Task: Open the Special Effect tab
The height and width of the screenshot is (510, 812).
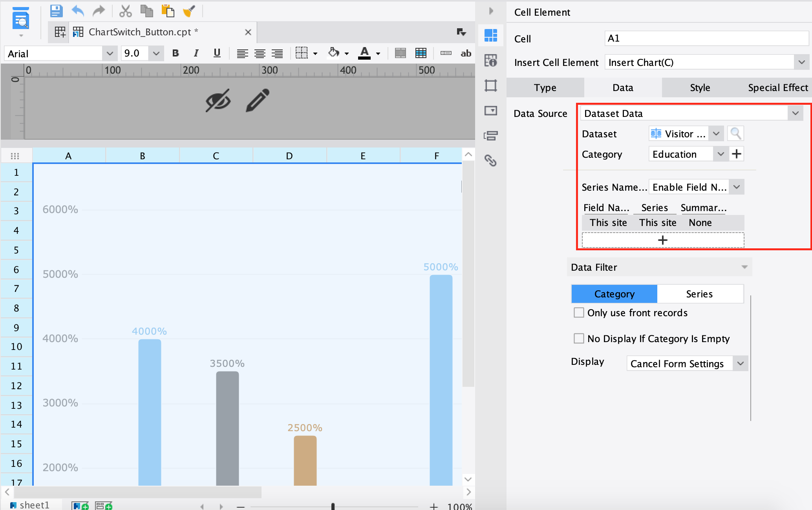Action: pos(777,87)
